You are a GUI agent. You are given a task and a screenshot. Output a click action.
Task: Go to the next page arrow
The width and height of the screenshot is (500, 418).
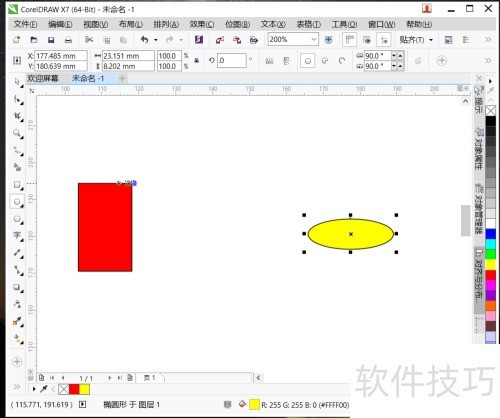(x=109, y=378)
